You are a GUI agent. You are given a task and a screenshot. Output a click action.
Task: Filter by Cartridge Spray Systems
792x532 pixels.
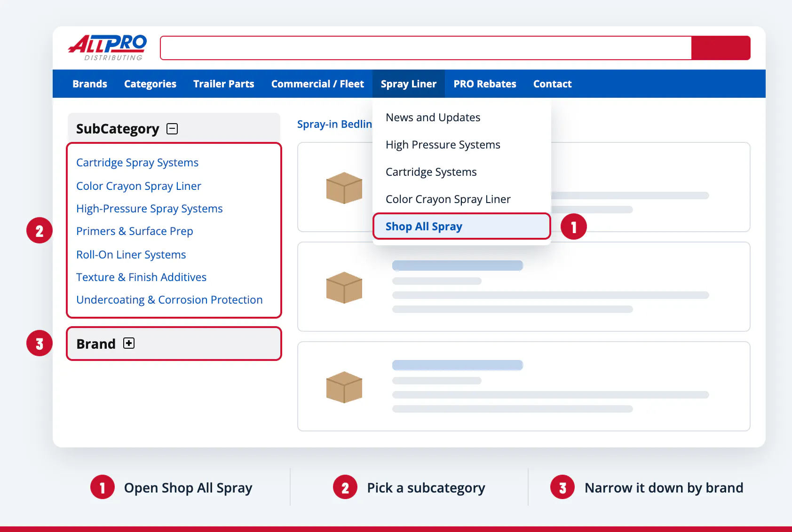pyautogui.click(x=137, y=163)
